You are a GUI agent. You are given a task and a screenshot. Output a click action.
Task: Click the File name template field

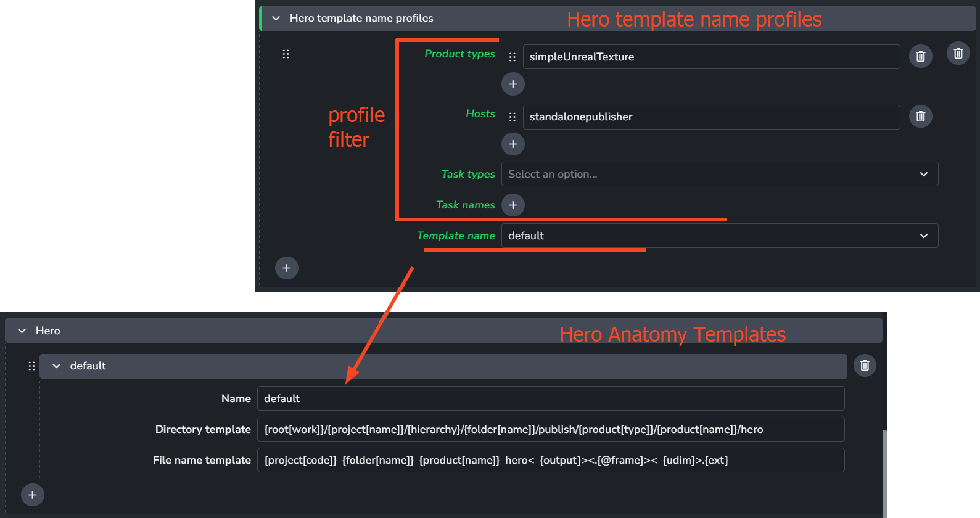(x=550, y=460)
